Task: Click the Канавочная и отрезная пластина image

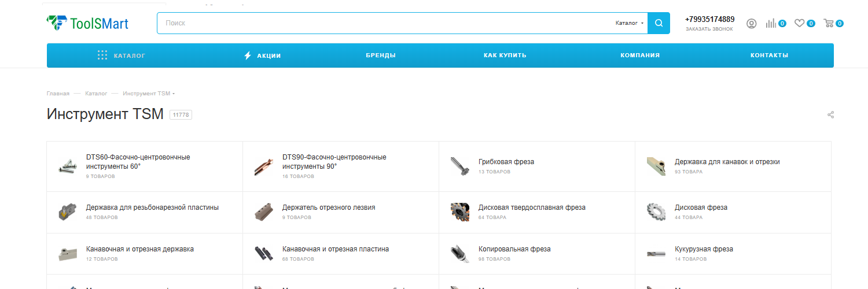Action: [x=264, y=253]
